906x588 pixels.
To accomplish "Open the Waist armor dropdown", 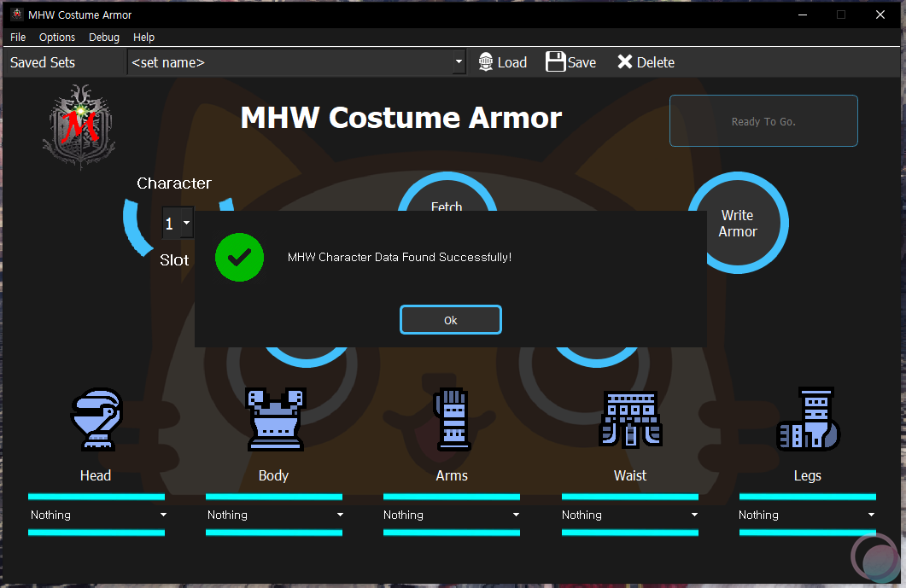I will [630, 515].
